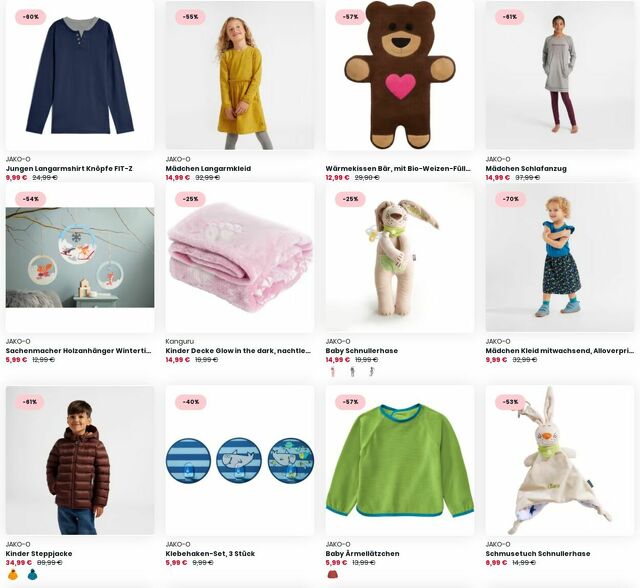Open the green Baby Ärmellätzchen product image
The width and height of the screenshot is (640, 588).
(x=400, y=460)
